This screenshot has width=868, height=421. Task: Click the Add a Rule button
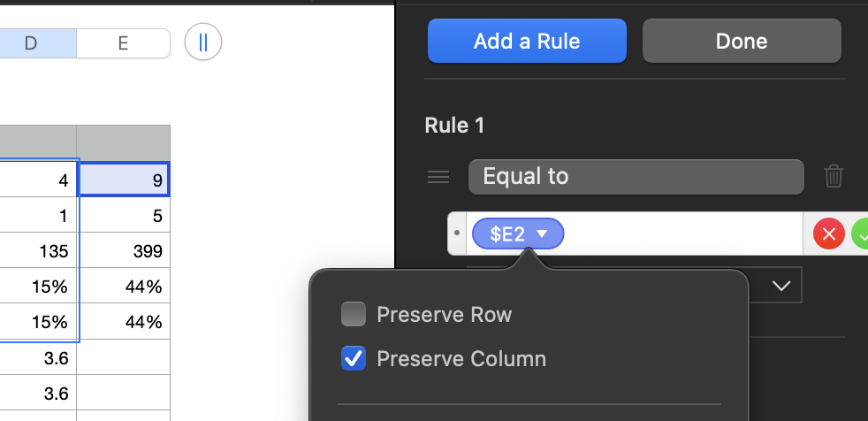click(x=527, y=41)
